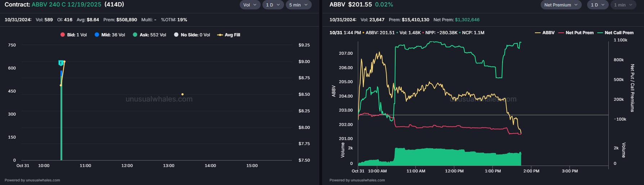The width and height of the screenshot is (644, 185).
Task: Click the 0.02% change value
Action: [384, 5]
